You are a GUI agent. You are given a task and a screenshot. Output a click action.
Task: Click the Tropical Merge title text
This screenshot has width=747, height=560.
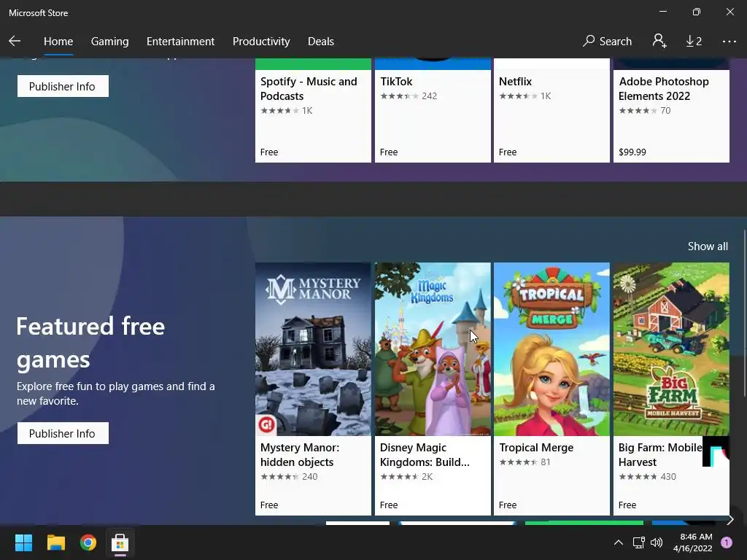(x=536, y=448)
